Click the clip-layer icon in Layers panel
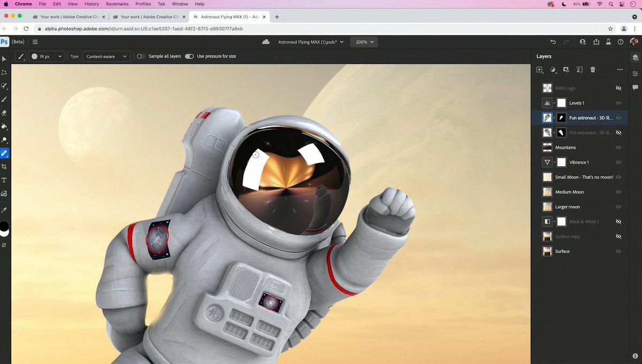Image resolution: width=642 pixels, height=364 pixels. (579, 69)
